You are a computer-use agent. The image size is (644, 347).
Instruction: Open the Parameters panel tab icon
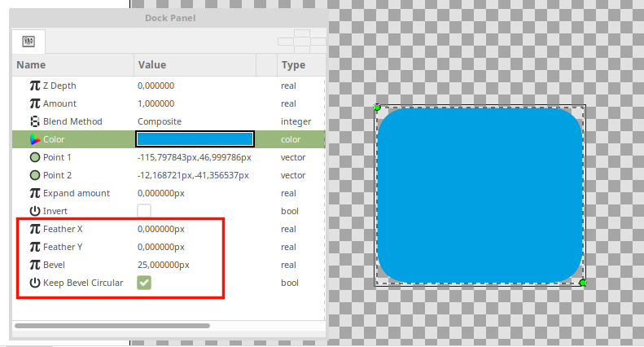[28, 42]
